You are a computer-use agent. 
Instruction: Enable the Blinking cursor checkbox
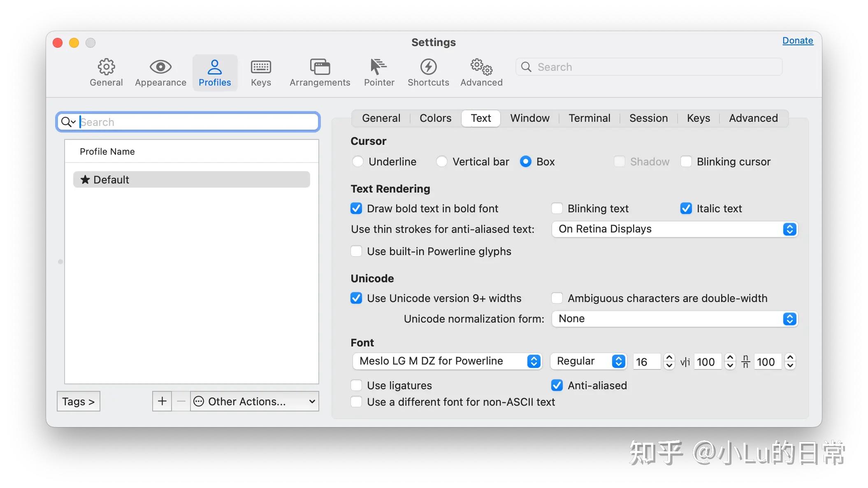click(x=686, y=162)
